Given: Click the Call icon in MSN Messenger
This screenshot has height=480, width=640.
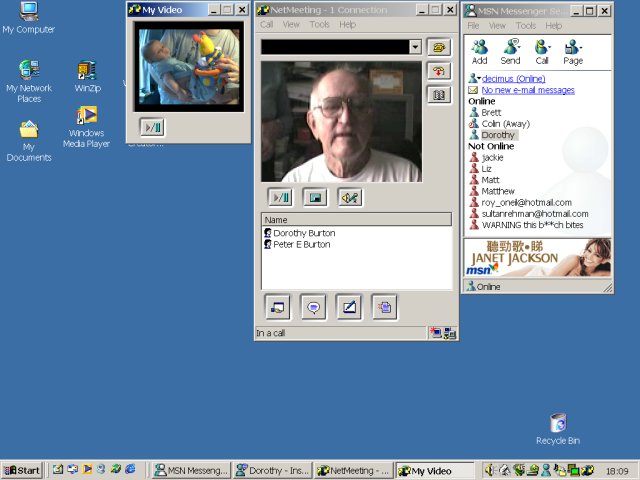Looking at the screenshot, I should (542, 52).
